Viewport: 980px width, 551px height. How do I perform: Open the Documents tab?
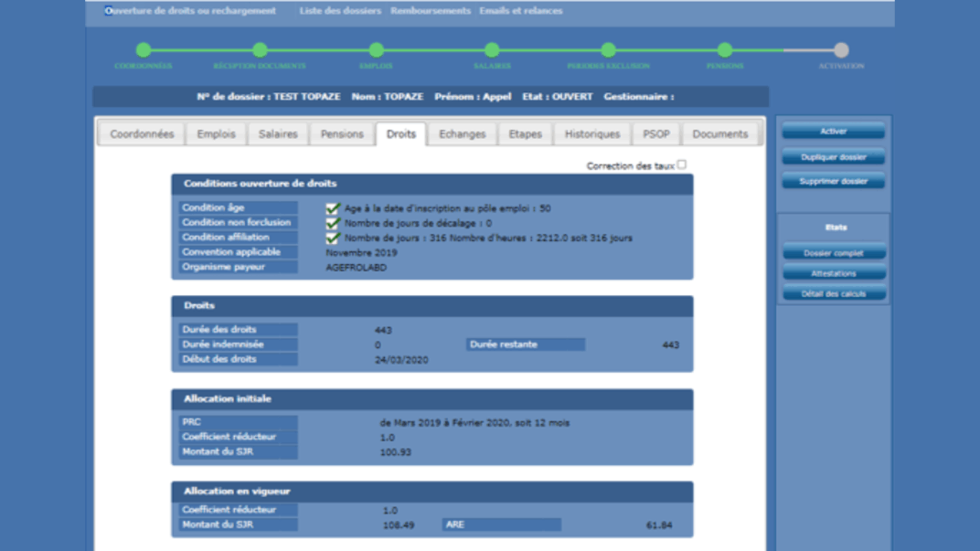[x=720, y=134]
